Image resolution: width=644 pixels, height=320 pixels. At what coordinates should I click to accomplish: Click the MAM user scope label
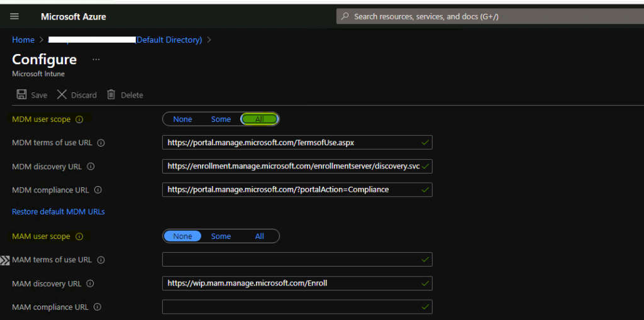click(41, 236)
